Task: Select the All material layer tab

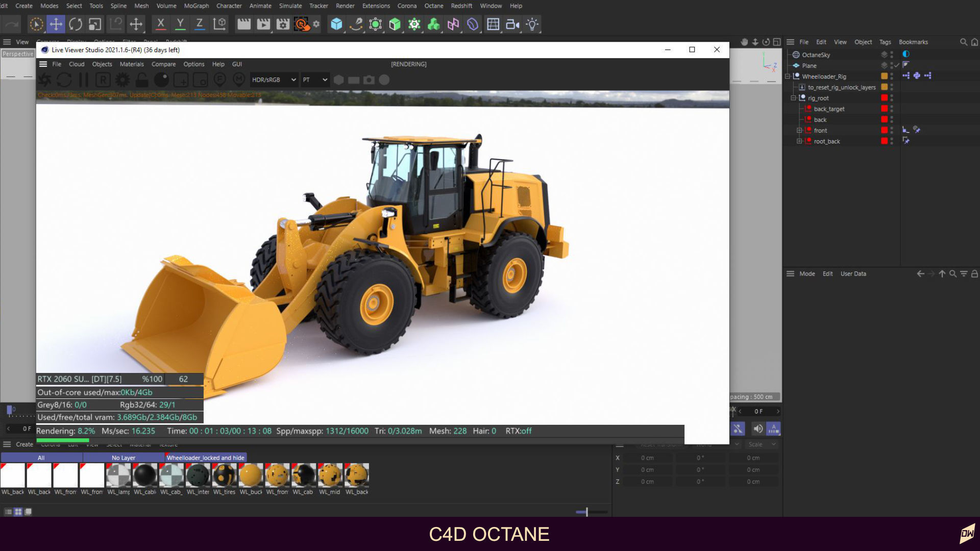Action: (x=41, y=458)
